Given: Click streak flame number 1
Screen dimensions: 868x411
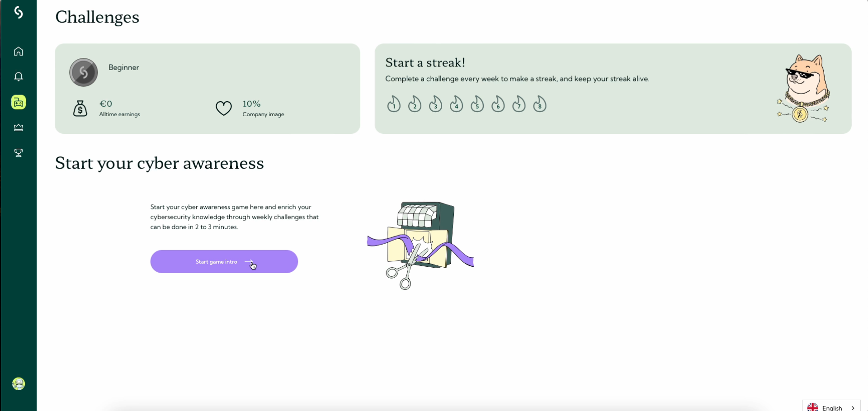Looking at the screenshot, I should click(394, 104).
